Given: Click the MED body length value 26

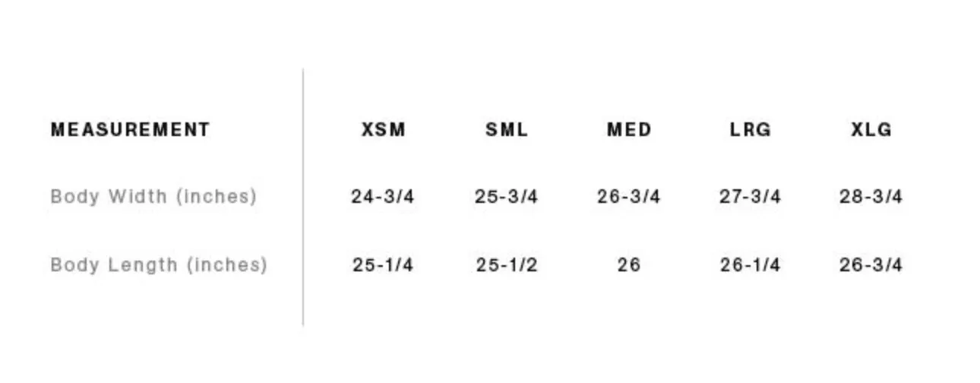Looking at the screenshot, I should pyautogui.click(x=629, y=265).
